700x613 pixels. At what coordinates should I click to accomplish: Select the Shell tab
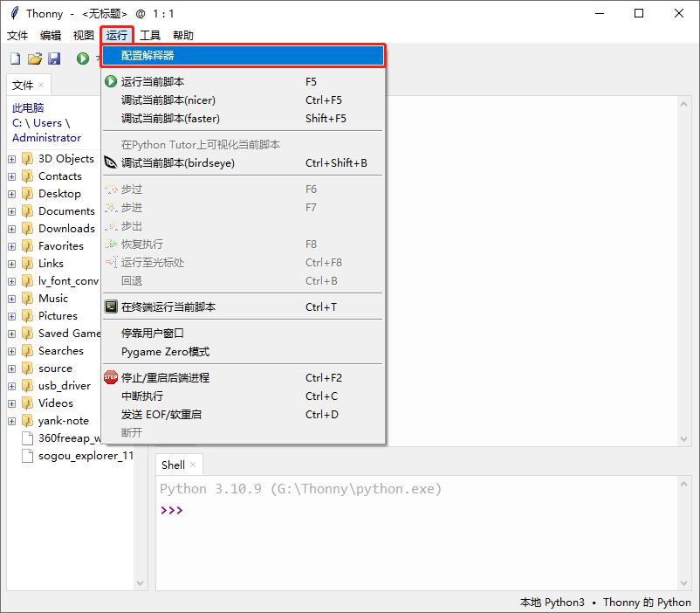coord(173,465)
